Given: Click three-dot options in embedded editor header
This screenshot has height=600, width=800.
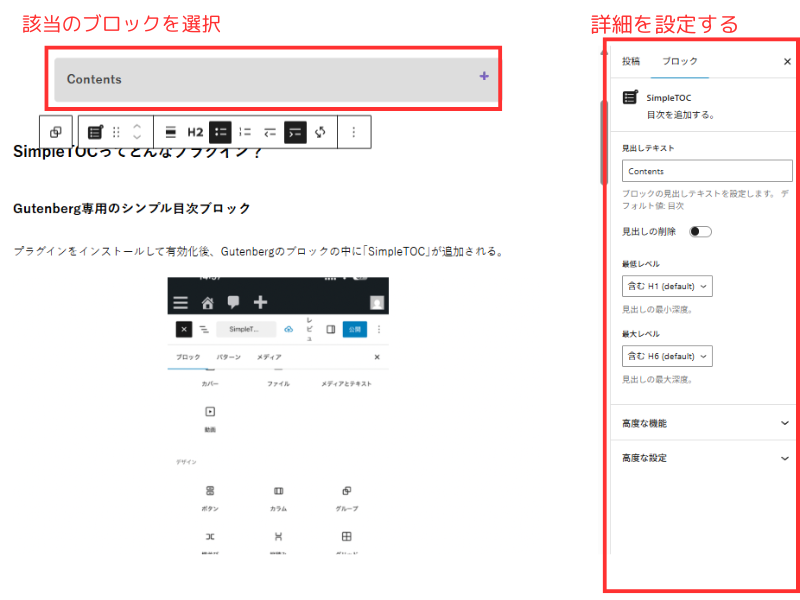Looking at the screenshot, I should [x=379, y=330].
